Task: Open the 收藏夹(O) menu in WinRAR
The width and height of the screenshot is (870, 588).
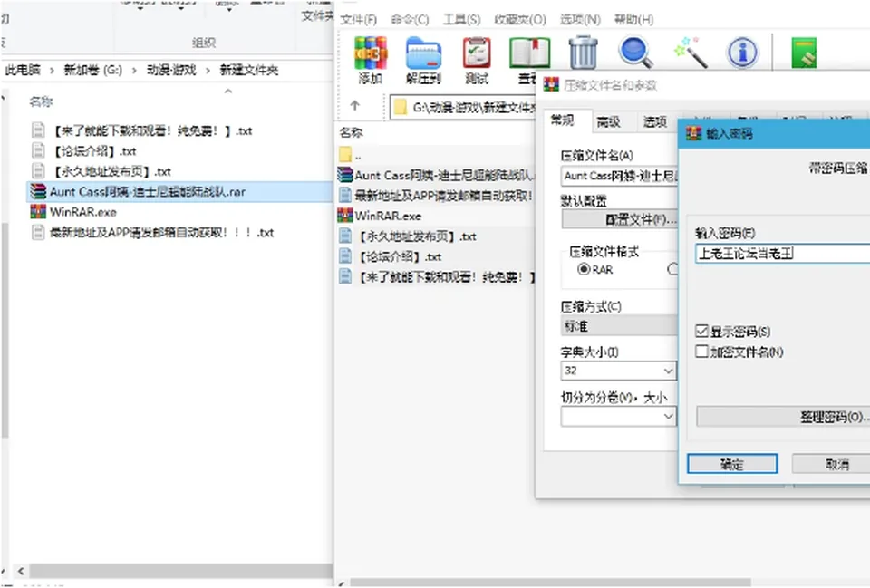Action: pos(520,19)
